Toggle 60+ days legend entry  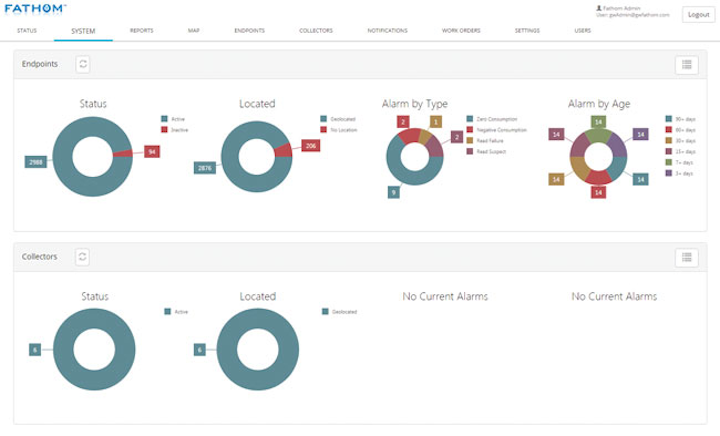681,130
